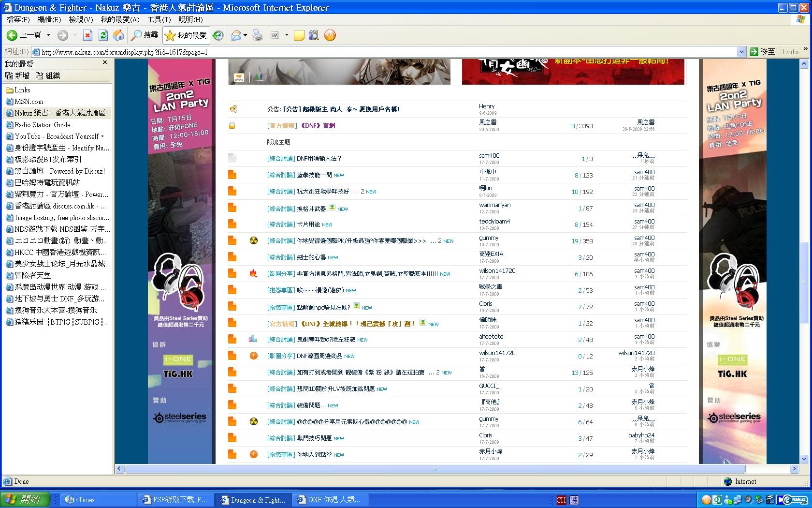
Task: Click the Print toolbar icon
Action: coord(257,35)
